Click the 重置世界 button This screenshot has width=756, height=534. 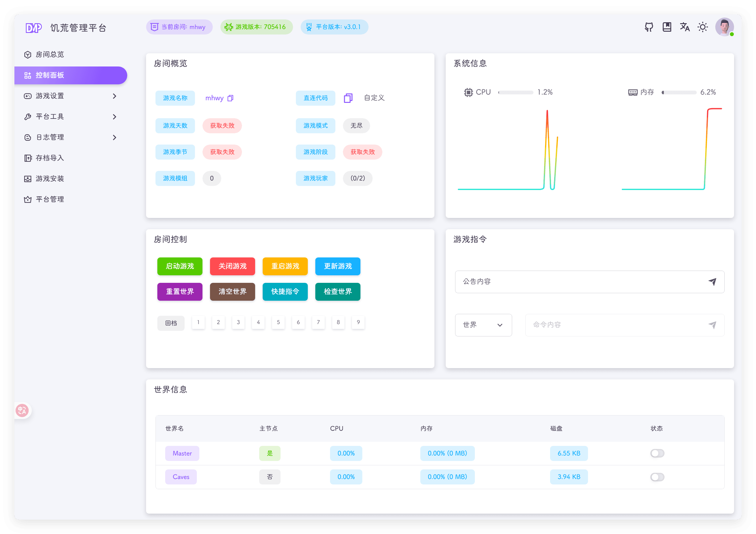click(x=180, y=292)
